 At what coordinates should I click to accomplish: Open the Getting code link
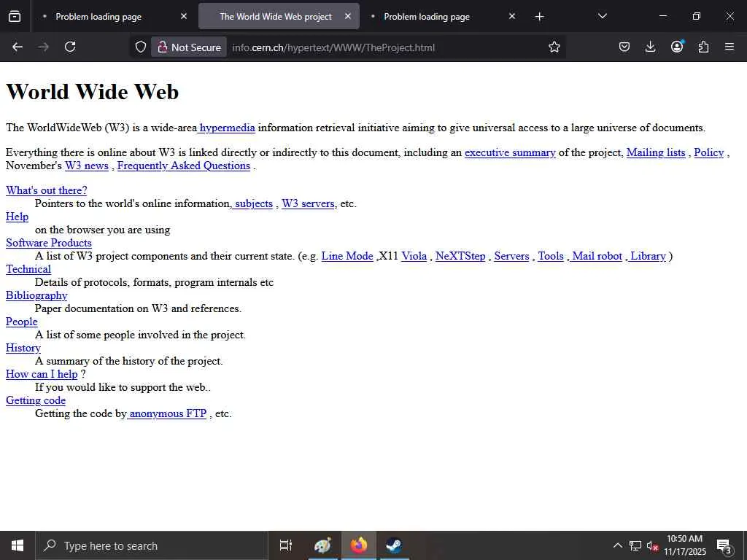tap(36, 400)
